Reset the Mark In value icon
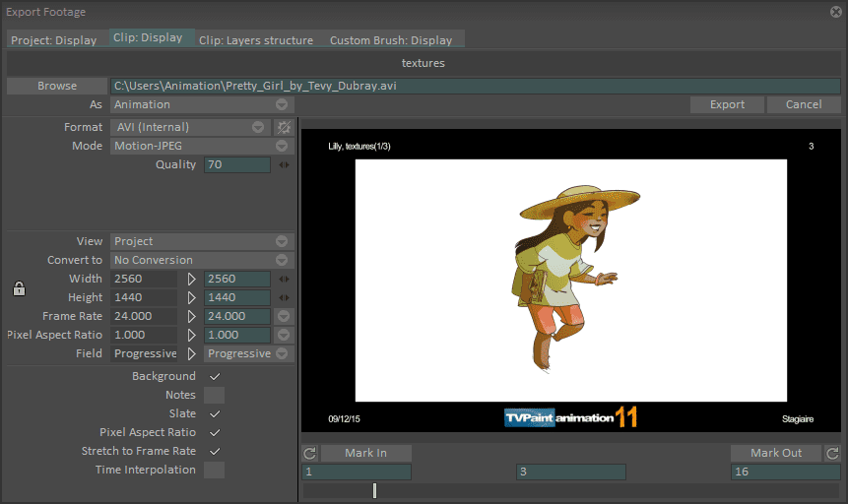This screenshot has height=504, width=848. 310,453
